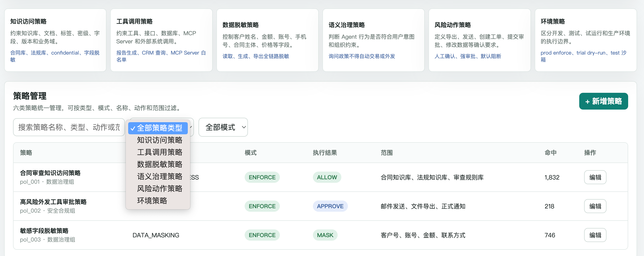Open the 风险动作策略 overview card
The image size is (644, 256).
[480, 40]
